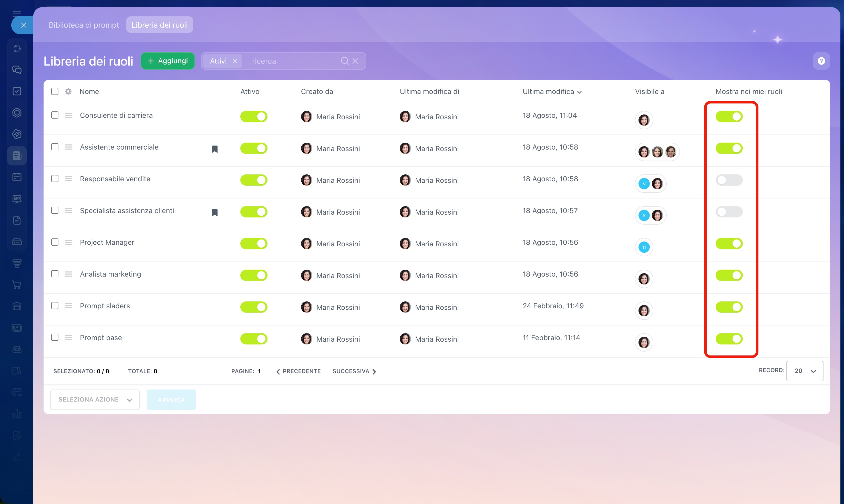844x504 pixels.
Task: Open the Seleziona azione dropdown
Action: click(x=95, y=400)
